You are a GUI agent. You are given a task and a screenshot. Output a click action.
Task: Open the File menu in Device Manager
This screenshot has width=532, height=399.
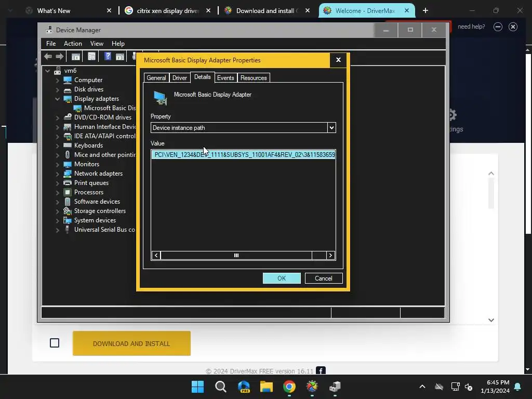pyautogui.click(x=51, y=44)
